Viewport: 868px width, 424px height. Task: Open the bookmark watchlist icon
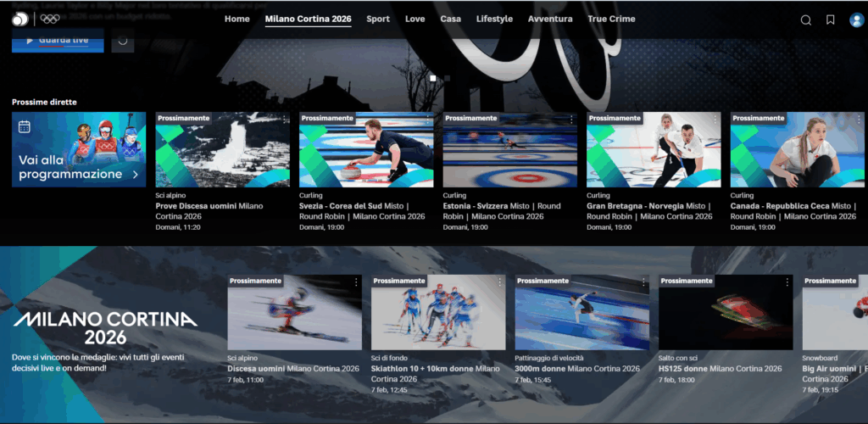pyautogui.click(x=831, y=20)
